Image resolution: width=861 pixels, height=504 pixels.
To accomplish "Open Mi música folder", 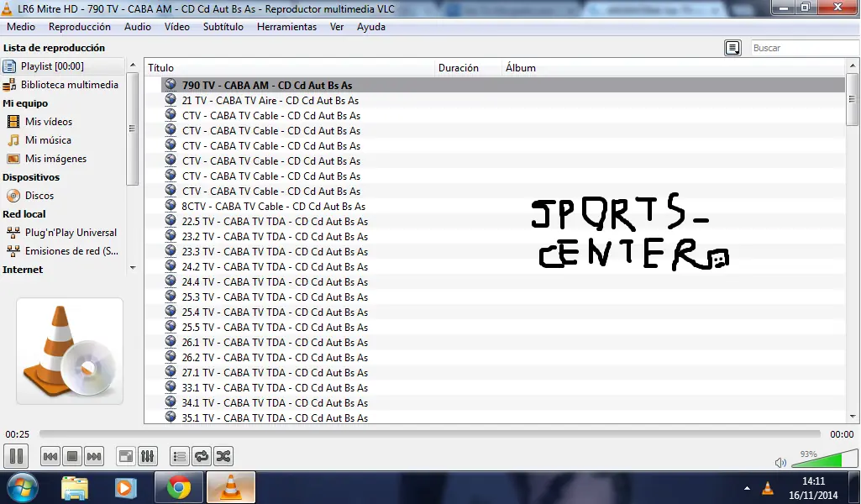I will coord(48,140).
